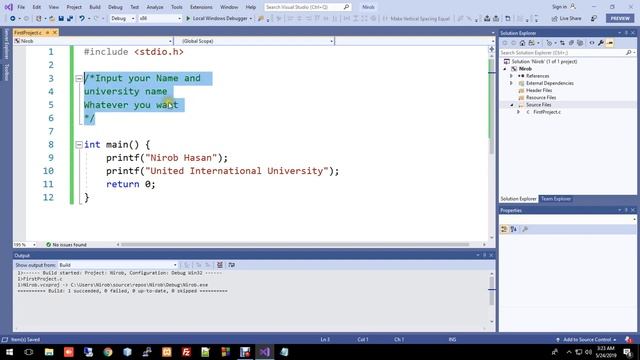640x360 pixels.
Task: Open the Switch Views icon in Solution Explorer
Action: (x=532, y=43)
